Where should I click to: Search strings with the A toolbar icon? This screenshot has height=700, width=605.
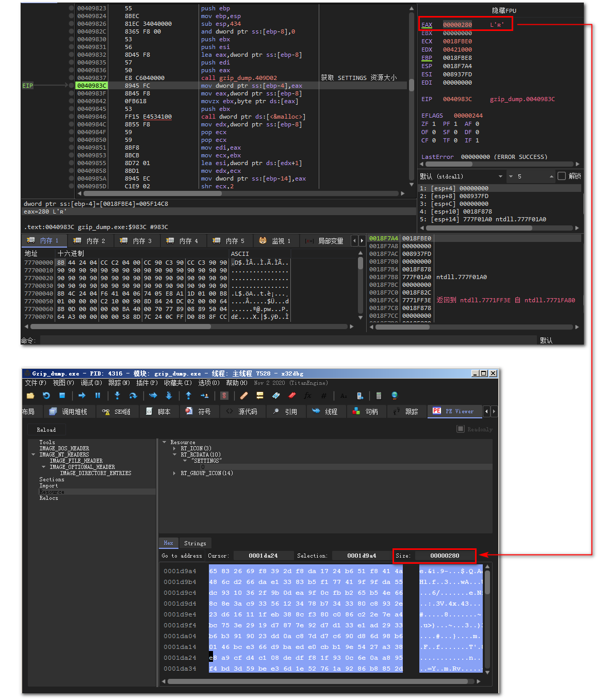(344, 396)
